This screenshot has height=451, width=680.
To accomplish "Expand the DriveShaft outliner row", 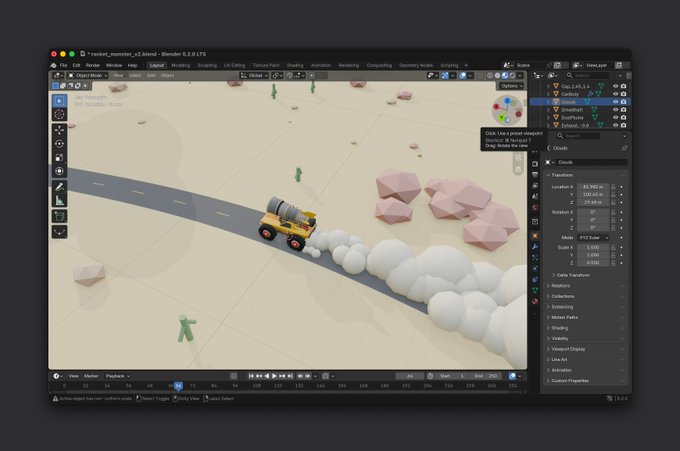I will tap(548, 110).
